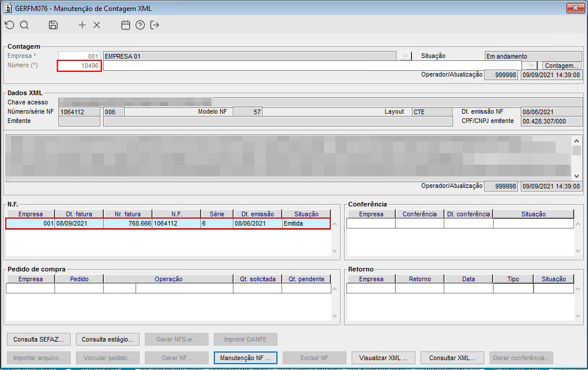This screenshot has height=370, width=588.
Task: Click the Contagem... button
Action: 561,66
